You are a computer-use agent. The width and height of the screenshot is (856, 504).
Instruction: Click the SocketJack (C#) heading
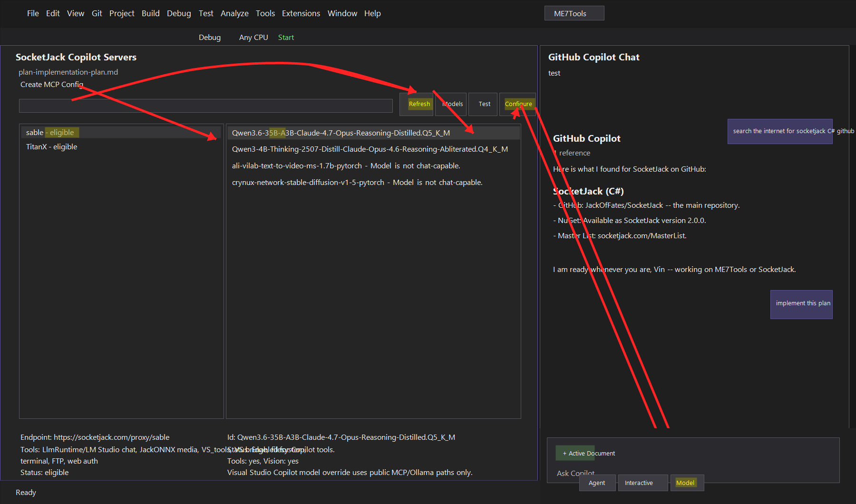pyautogui.click(x=588, y=191)
